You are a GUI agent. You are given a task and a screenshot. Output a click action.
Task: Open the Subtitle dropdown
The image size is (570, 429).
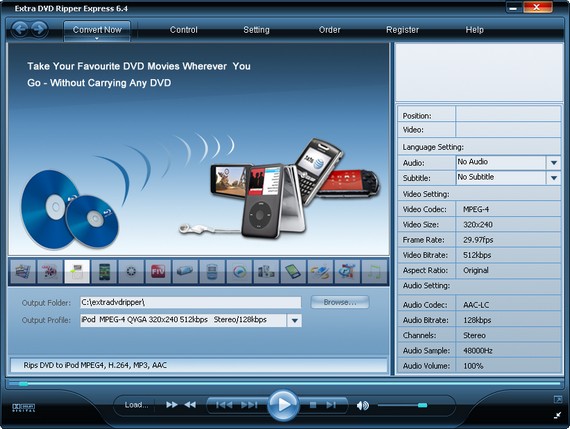click(x=508, y=178)
